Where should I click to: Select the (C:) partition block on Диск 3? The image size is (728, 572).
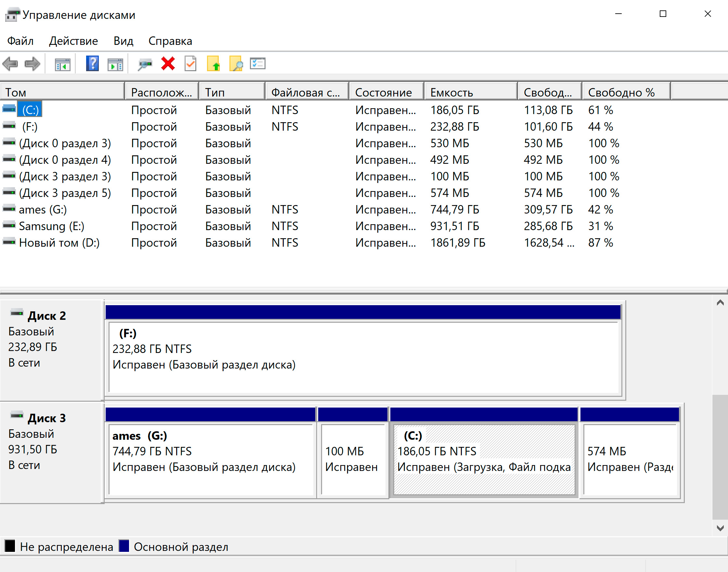[x=484, y=453]
